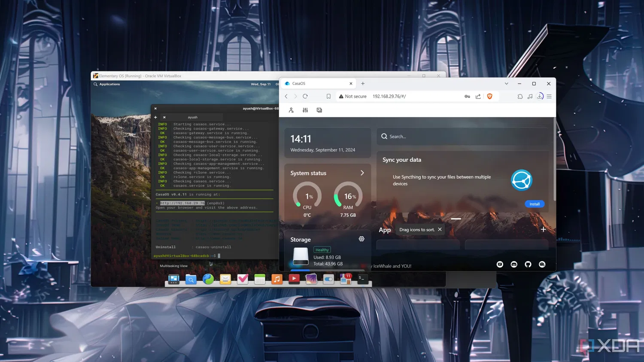Open the tab search dropdown chevron
This screenshot has width=644, height=362.
pyautogui.click(x=506, y=84)
